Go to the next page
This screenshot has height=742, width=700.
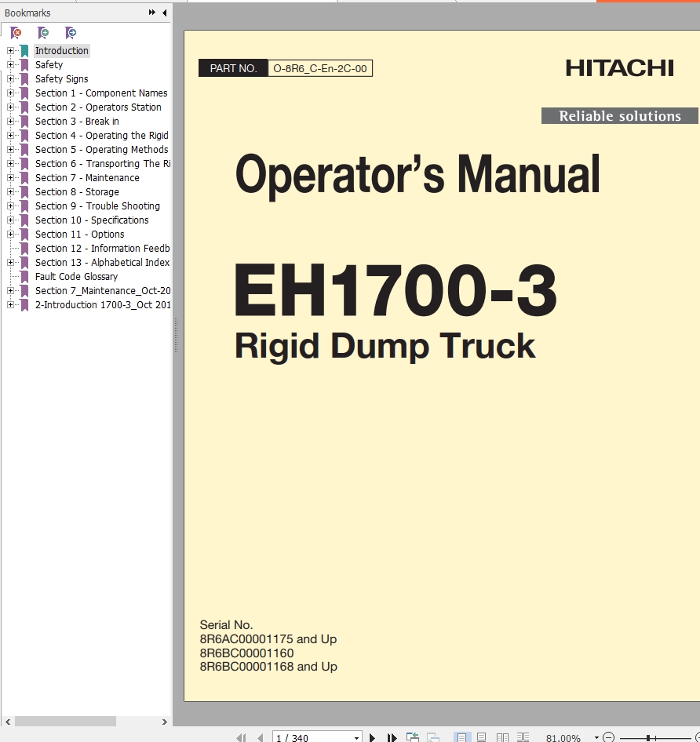(372, 737)
